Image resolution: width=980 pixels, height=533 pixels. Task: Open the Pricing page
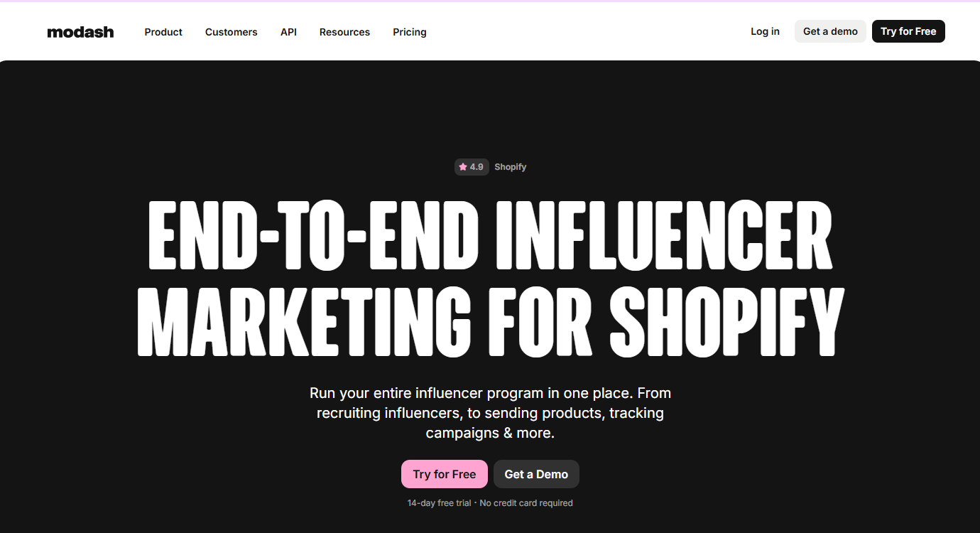(x=410, y=32)
